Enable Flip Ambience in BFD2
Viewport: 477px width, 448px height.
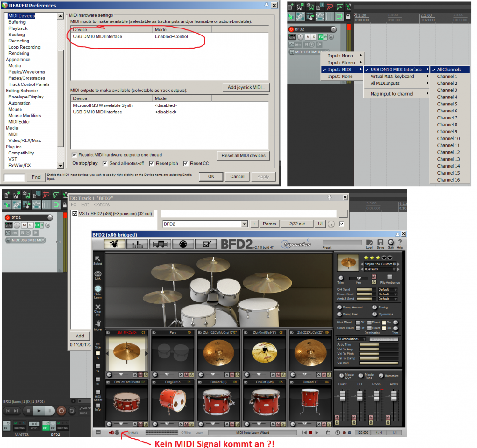coord(389,277)
